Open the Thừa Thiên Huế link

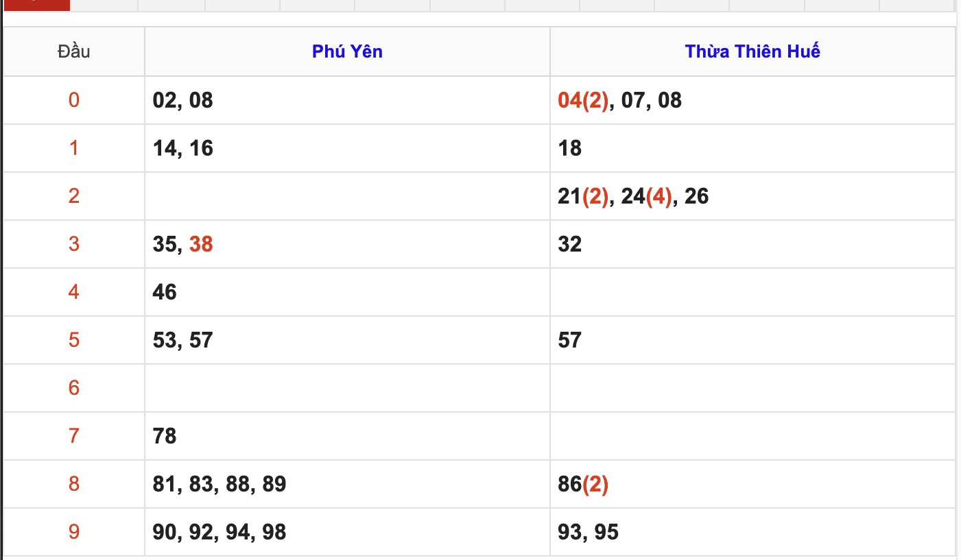[x=752, y=51]
